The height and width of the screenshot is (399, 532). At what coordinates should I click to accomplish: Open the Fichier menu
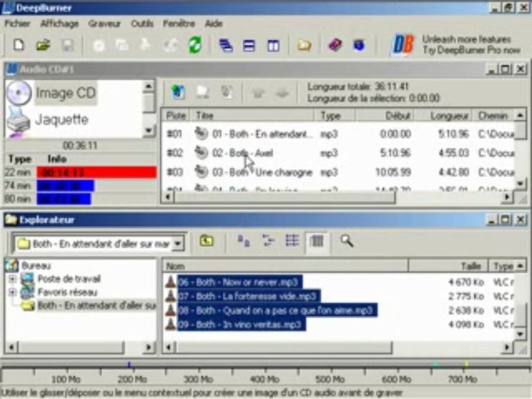[17, 23]
